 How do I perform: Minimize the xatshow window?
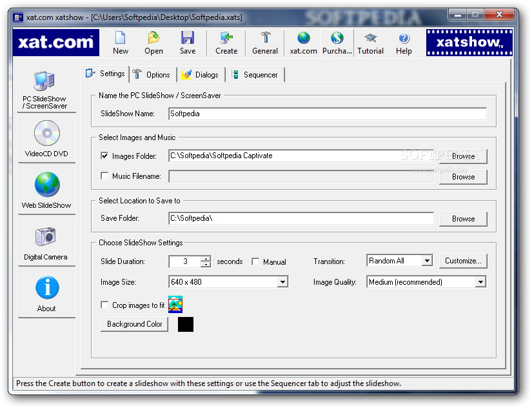[x=458, y=14]
